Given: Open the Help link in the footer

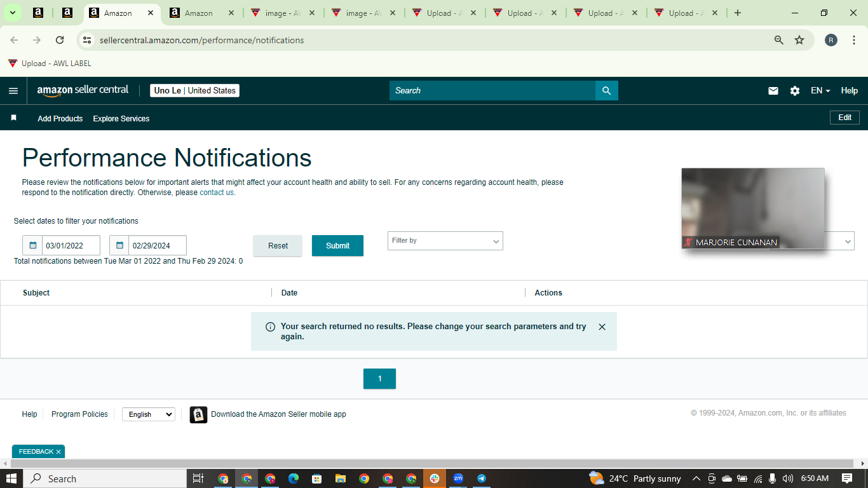Looking at the screenshot, I should (x=30, y=414).
